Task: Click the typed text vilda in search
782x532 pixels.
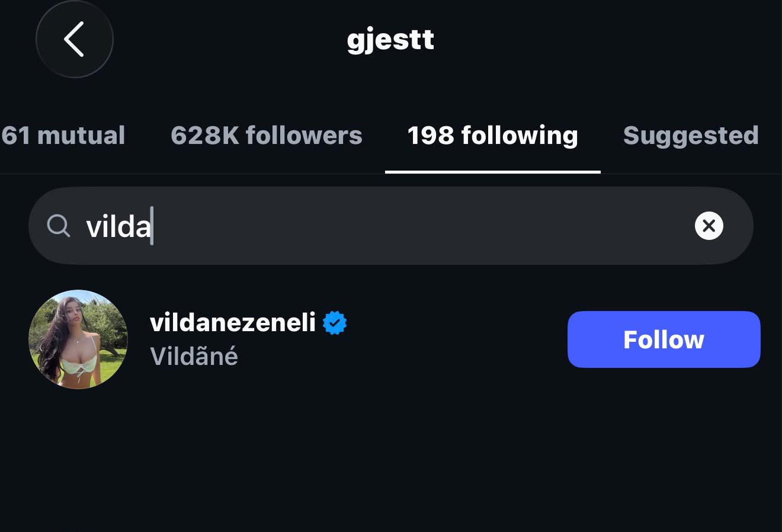Action: coord(118,226)
